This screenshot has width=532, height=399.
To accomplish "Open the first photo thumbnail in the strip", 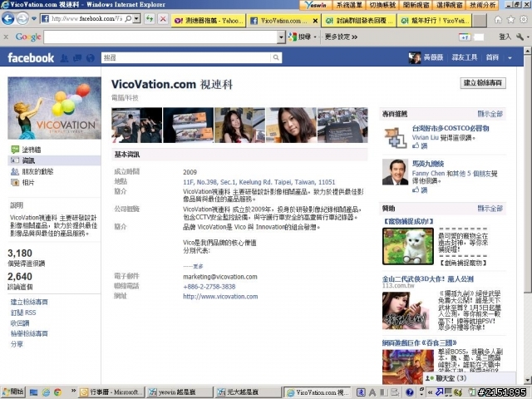I will [x=136, y=126].
